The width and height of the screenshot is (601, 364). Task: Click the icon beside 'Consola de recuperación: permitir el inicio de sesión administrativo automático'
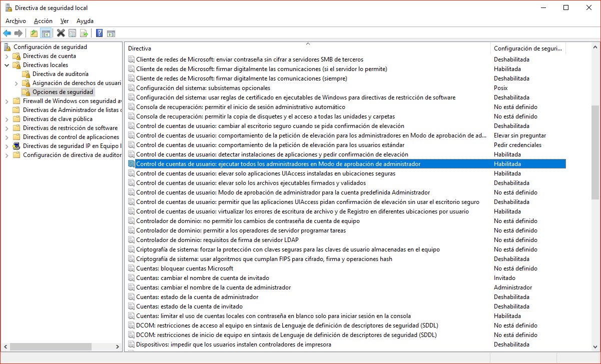click(x=131, y=107)
